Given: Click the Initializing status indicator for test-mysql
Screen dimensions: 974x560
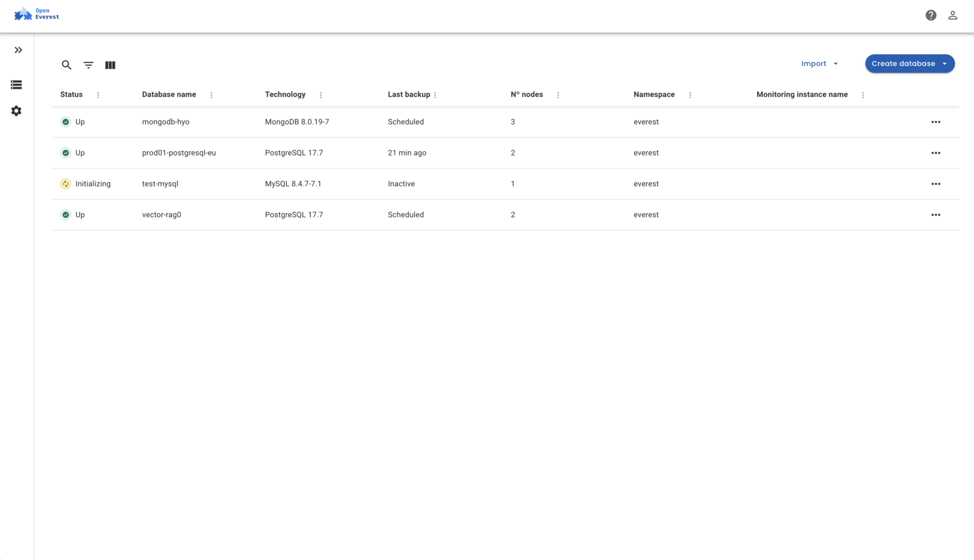Looking at the screenshot, I should pyautogui.click(x=65, y=184).
